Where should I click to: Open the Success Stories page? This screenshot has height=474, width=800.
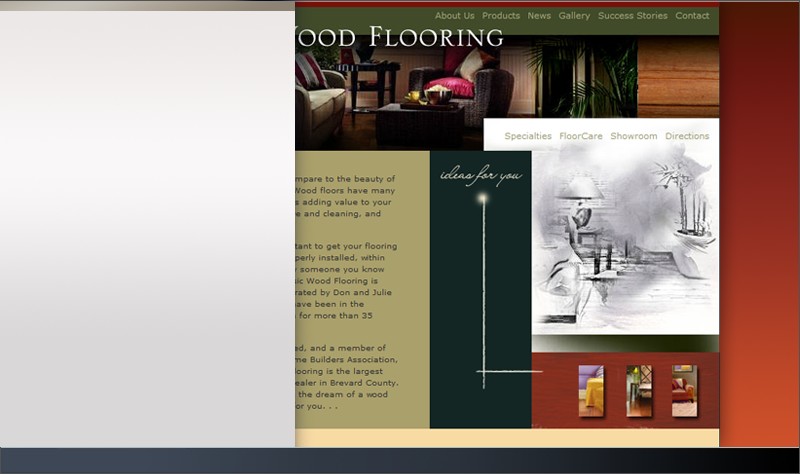pyautogui.click(x=632, y=16)
